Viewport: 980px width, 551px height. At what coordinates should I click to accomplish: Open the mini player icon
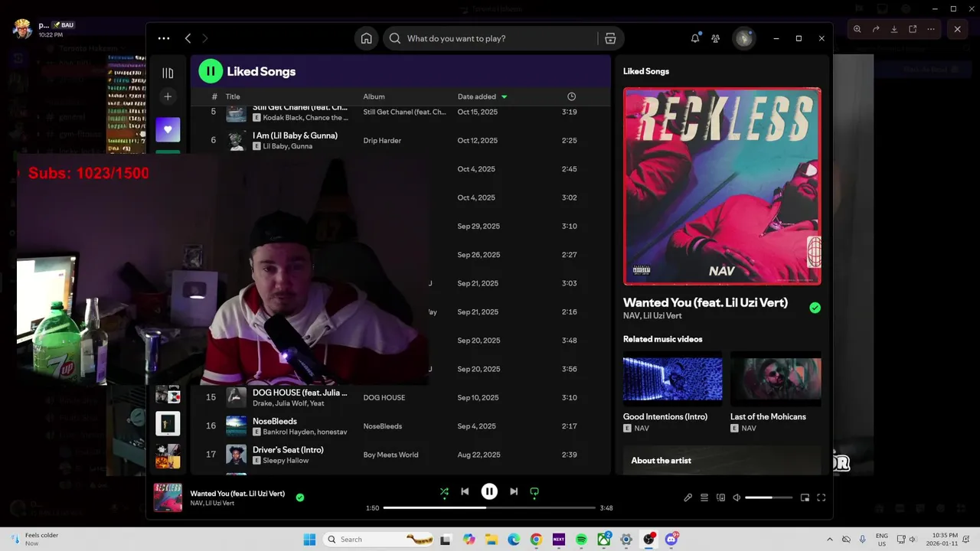click(x=805, y=497)
